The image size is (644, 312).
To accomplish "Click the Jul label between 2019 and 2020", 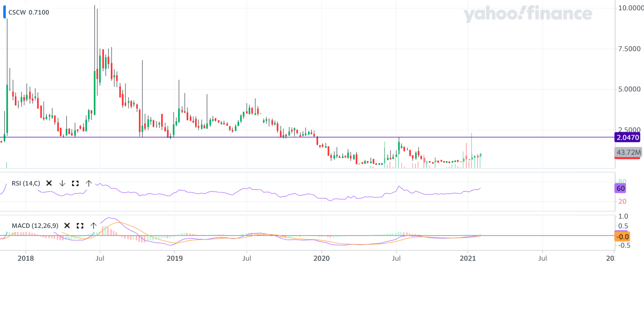I will pyautogui.click(x=247, y=258).
